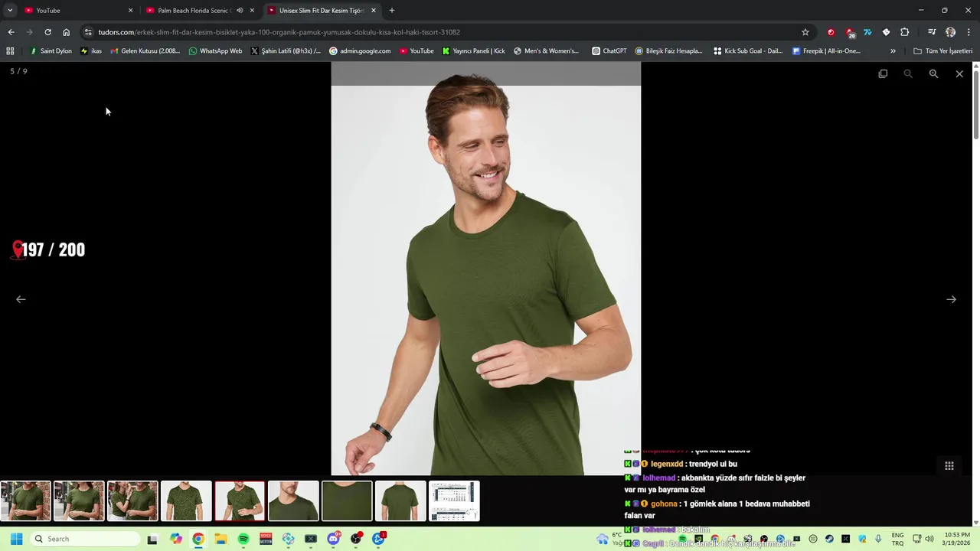Open the Yayıncı Paneli Kick bookmark
Viewport: 980px width, 551px height.
(474, 51)
